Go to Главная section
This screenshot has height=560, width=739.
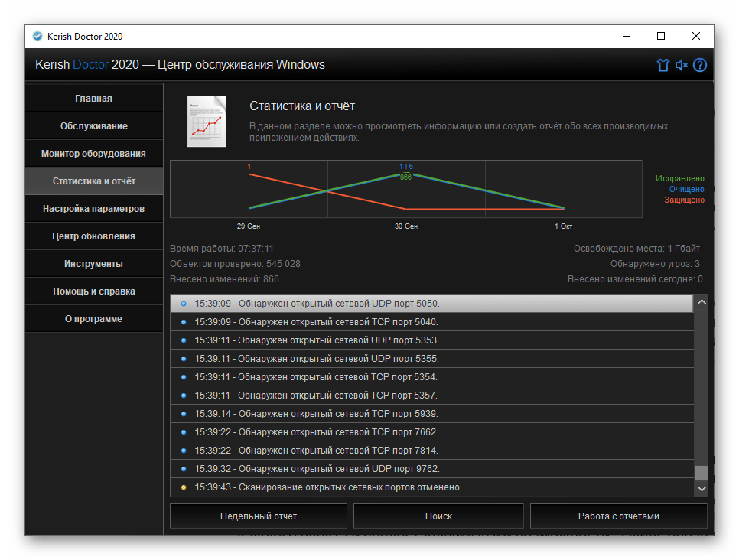tap(94, 99)
